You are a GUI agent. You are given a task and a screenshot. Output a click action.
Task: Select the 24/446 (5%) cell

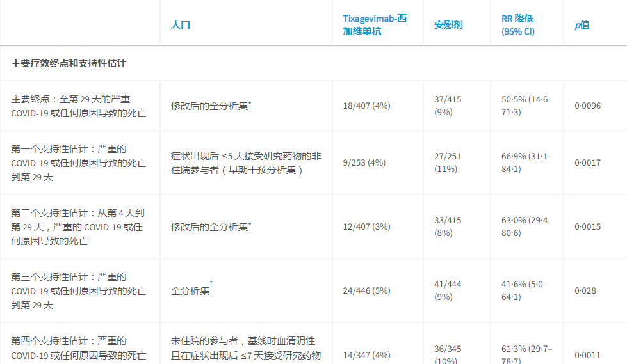click(366, 290)
